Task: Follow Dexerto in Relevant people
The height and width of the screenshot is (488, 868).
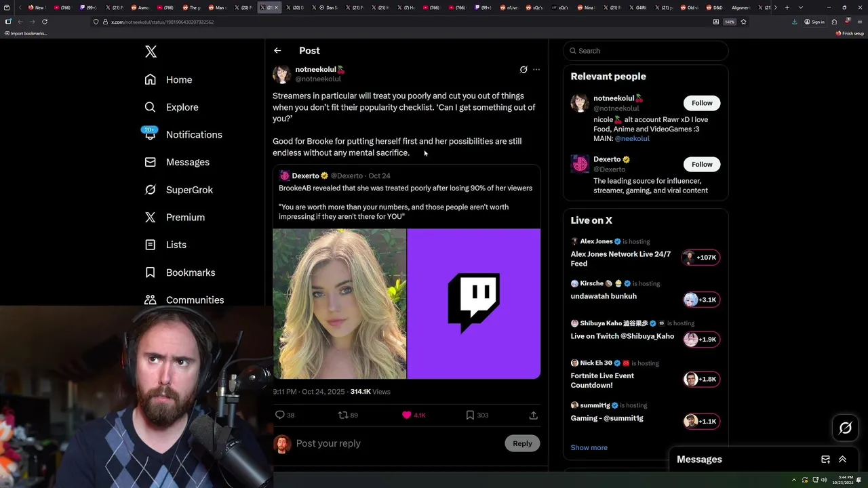Action: tap(702, 164)
